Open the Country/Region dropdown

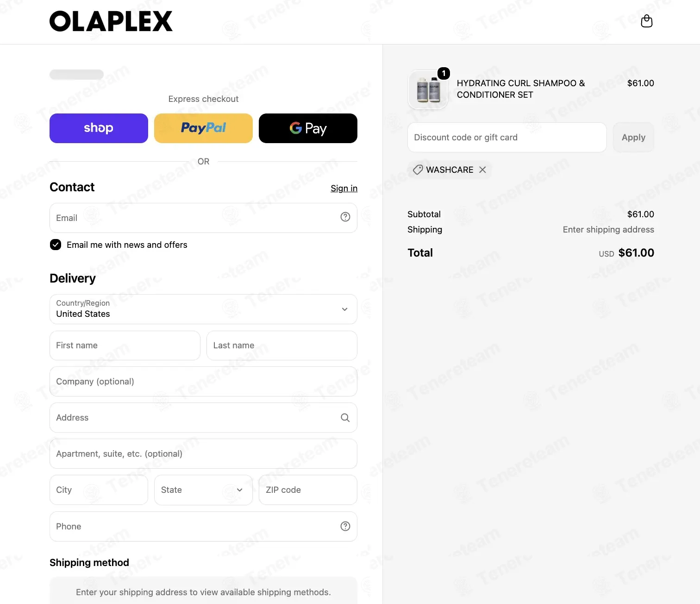tap(203, 309)
